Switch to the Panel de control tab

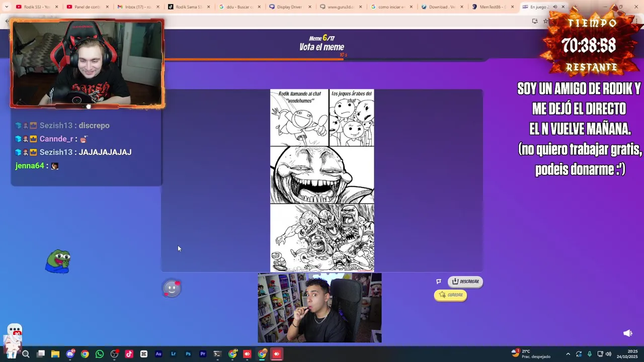[87, 7]
